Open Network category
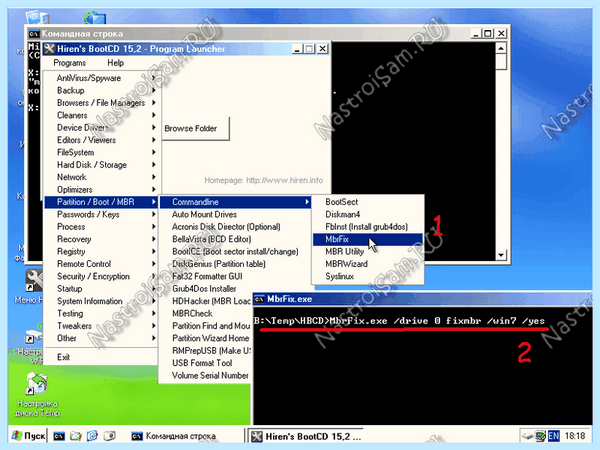 pos(101,177)
